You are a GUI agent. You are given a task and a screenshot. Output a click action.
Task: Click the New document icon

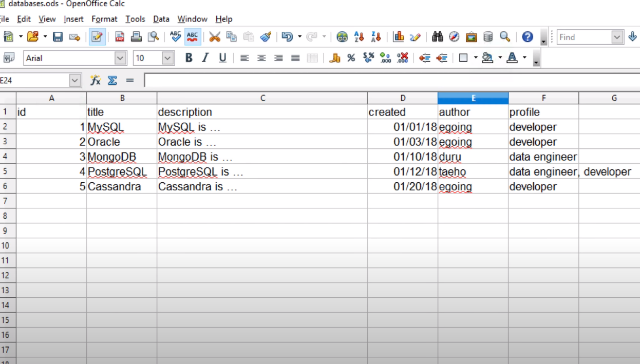point(8,36)
